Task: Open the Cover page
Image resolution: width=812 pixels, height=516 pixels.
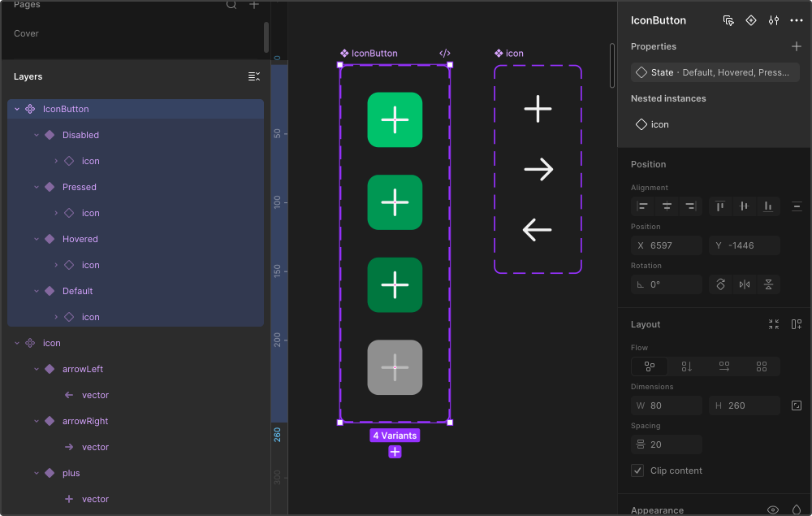Action: [x=26, y=33]
